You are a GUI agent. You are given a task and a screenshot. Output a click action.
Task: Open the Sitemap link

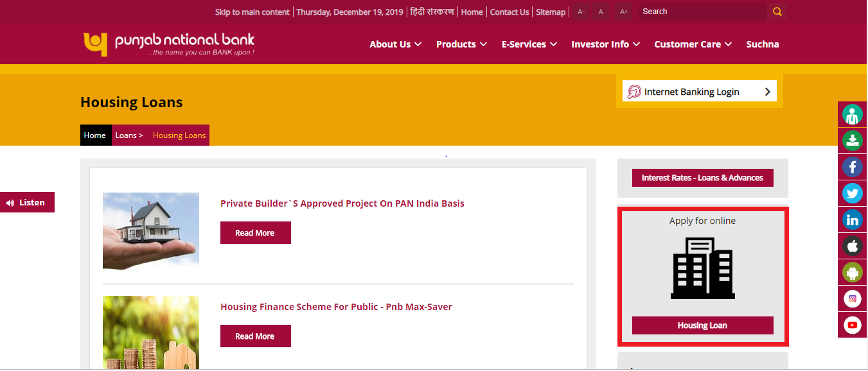click(551, 12)
